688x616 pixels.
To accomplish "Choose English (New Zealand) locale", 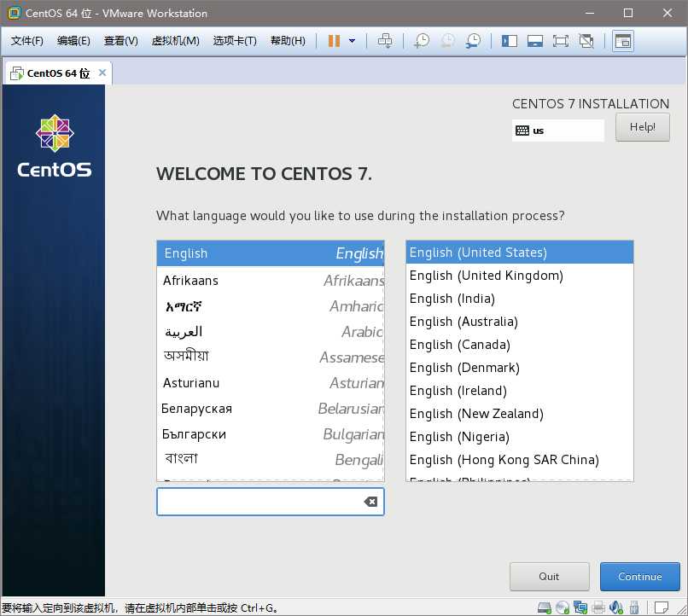I will (x=520, y=414).
